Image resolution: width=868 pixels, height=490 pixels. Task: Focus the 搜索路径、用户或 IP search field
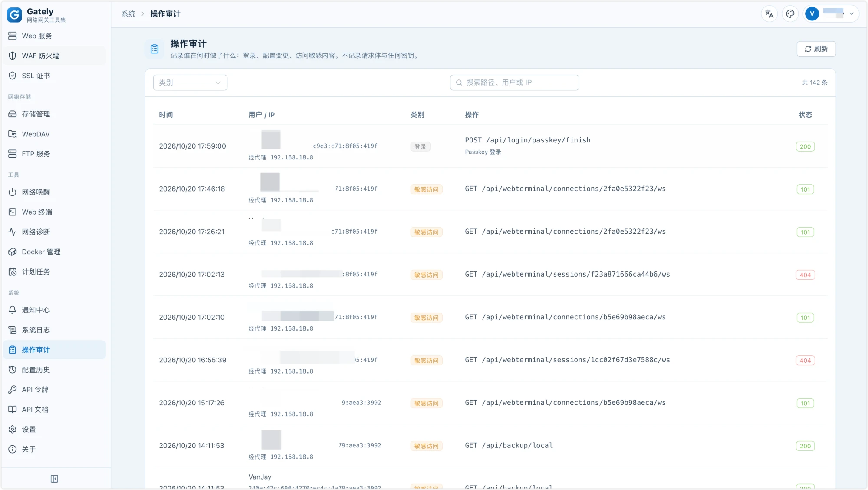[x=514, y=83]
